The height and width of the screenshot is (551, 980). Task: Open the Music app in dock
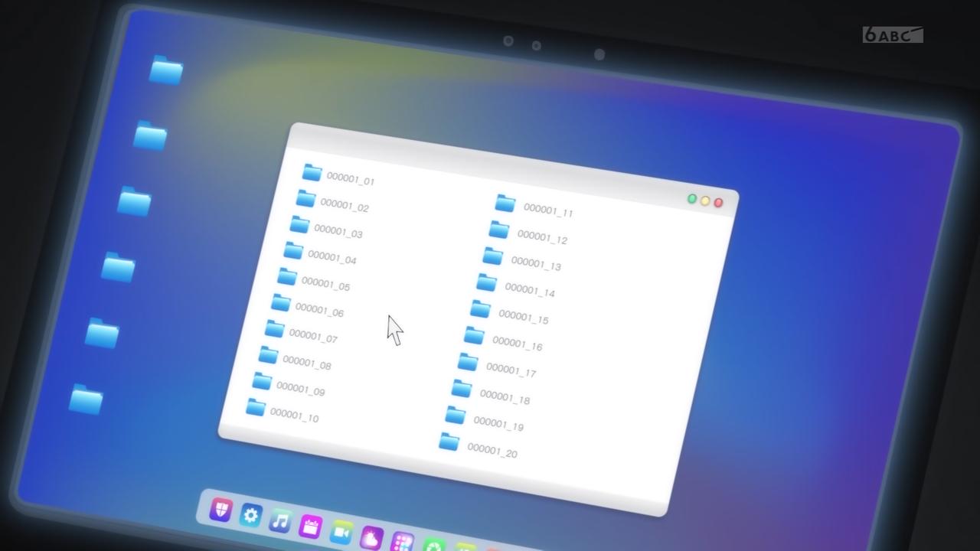(x=280, y=522)
